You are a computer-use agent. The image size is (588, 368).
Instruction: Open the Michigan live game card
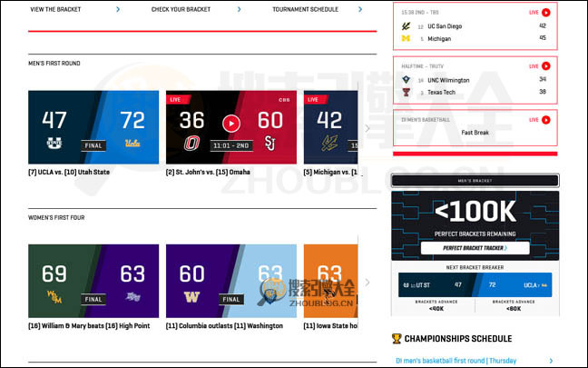pyautogui.click(x=330, y=127)
